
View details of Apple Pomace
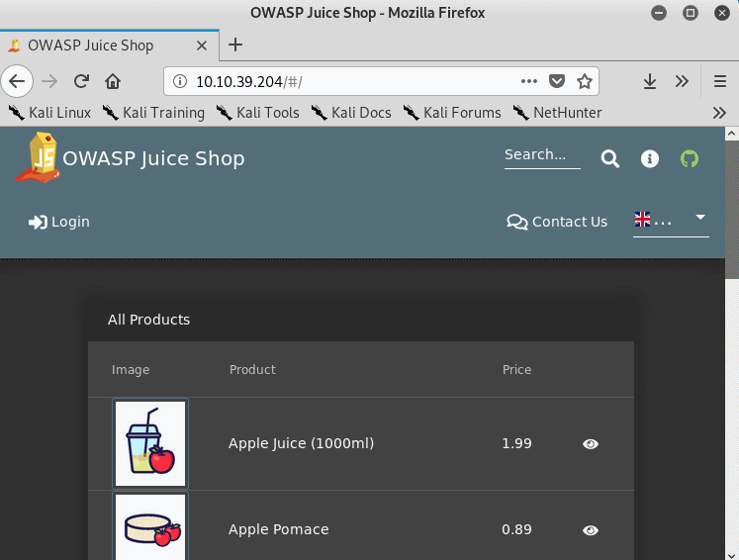590,530
